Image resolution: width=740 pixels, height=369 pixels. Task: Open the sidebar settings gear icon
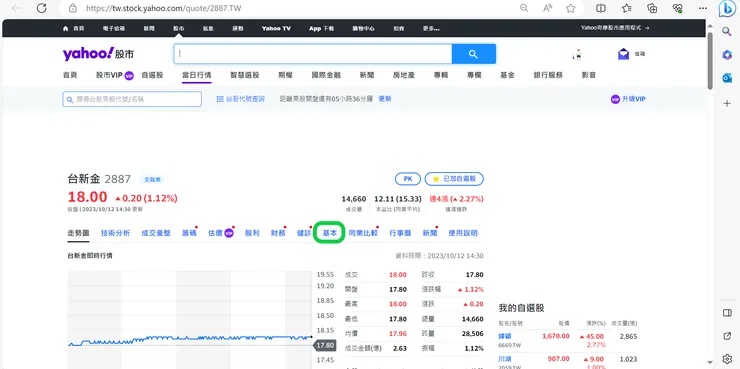(727, 359)
